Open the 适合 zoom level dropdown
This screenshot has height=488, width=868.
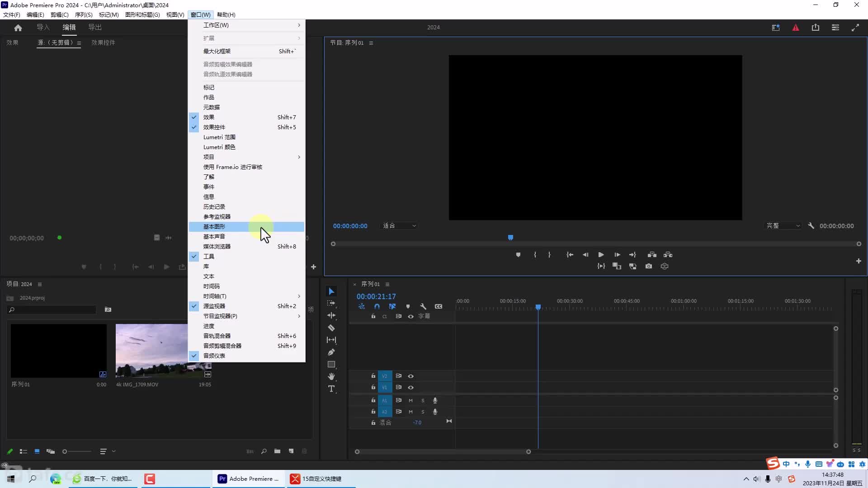point(399,226)
